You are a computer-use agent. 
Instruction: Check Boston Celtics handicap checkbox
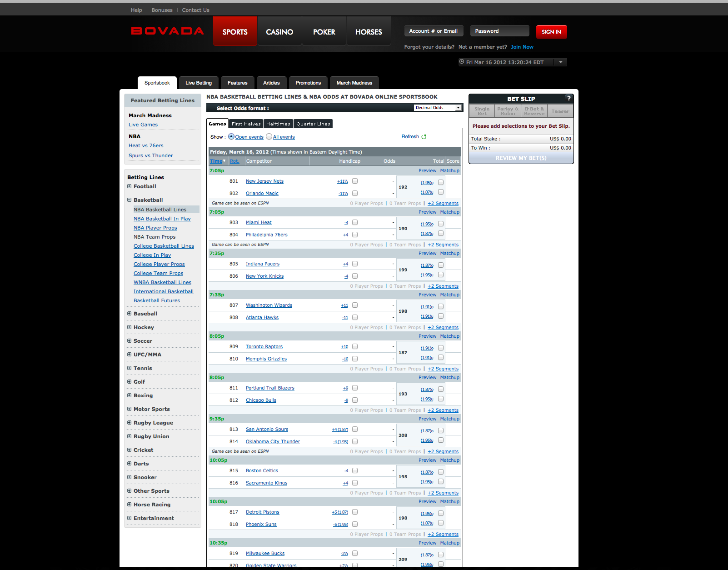tap(355, 470)
